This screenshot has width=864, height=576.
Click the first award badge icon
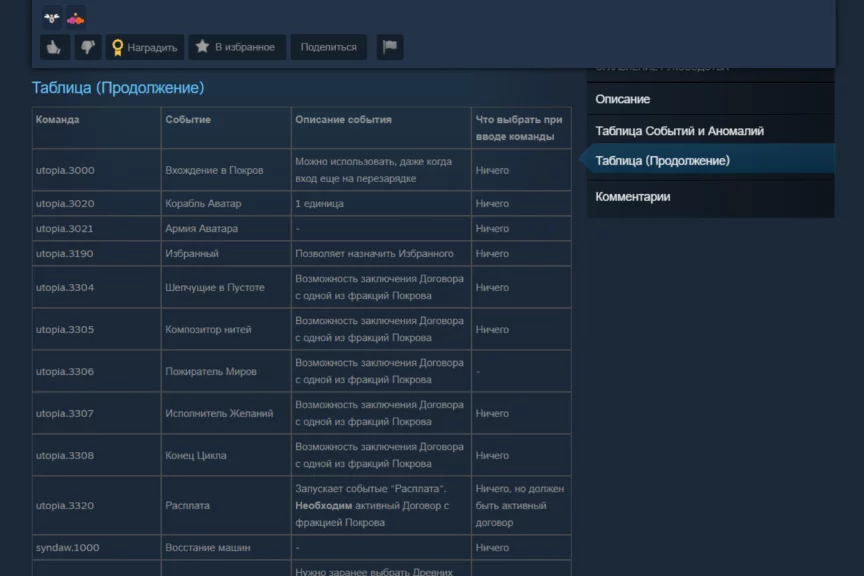(53, 17)
